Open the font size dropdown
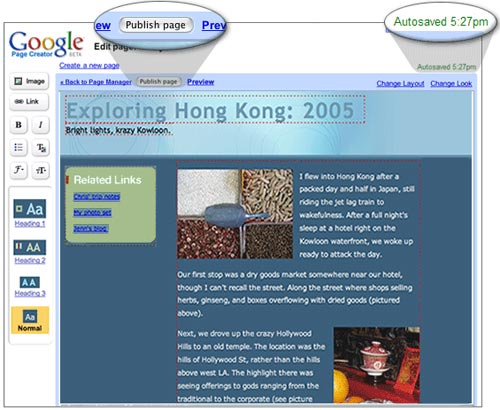The image size is (500, 410). click(41, 170)
